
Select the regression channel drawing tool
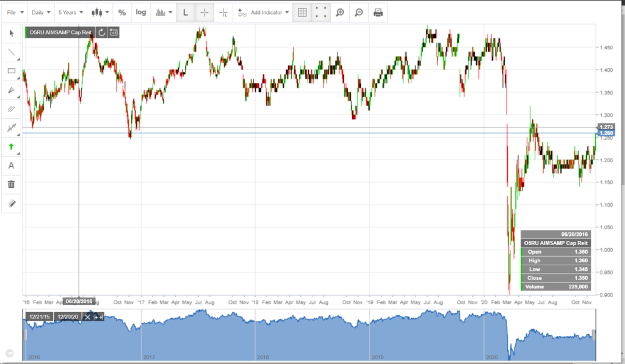click(x=11, y=128)
